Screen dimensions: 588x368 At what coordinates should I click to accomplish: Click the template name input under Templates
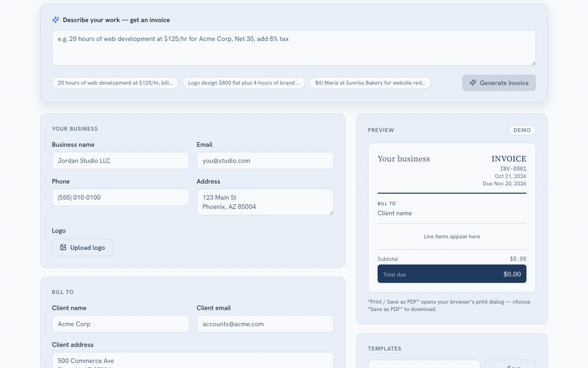[424, 364]
